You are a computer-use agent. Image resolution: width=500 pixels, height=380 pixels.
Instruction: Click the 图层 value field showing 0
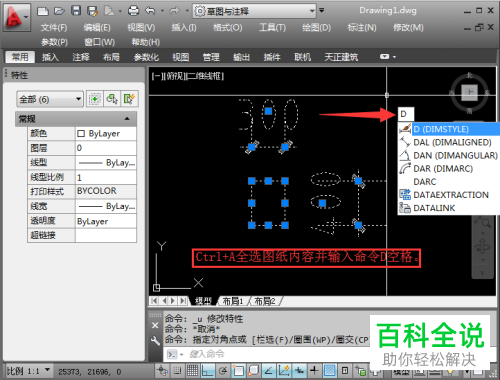pyautogui.click(x=106, y=148)
